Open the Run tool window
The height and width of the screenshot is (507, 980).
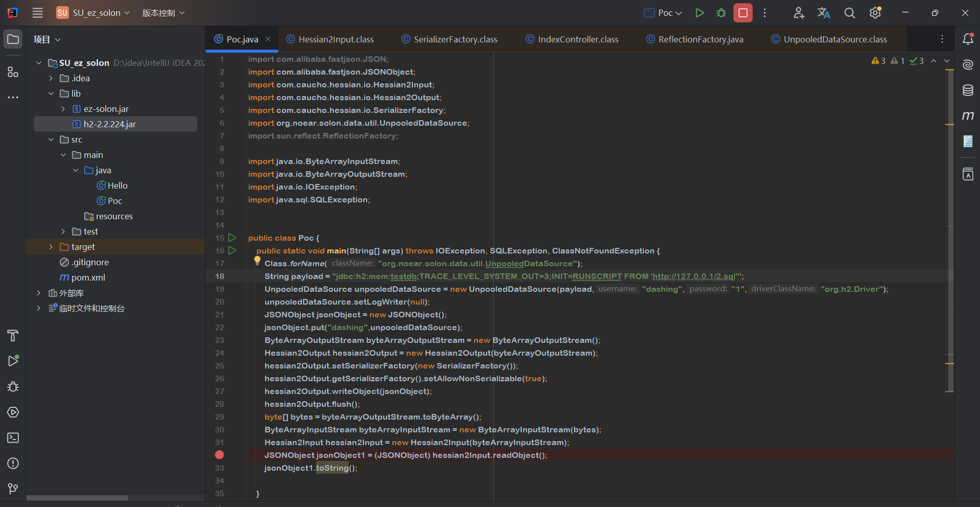tap(13, 361)
